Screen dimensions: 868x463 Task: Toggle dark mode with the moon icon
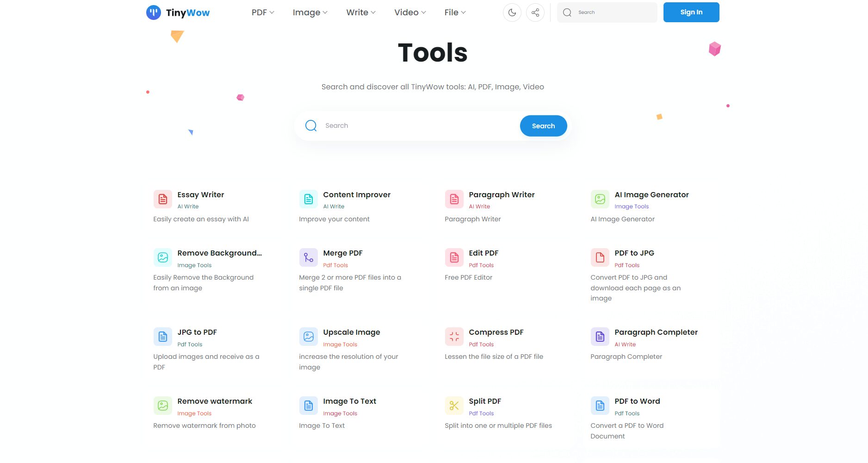(x=512, y=13)
